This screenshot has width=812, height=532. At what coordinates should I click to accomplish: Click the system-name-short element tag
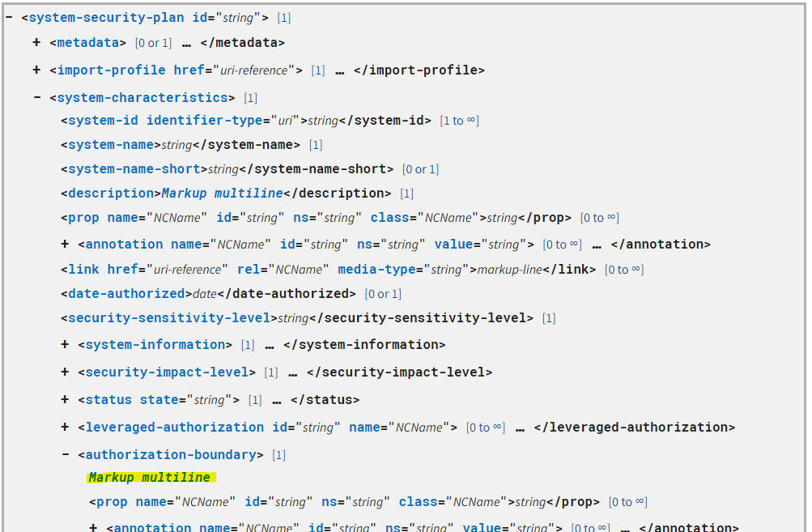coord(121,168)
